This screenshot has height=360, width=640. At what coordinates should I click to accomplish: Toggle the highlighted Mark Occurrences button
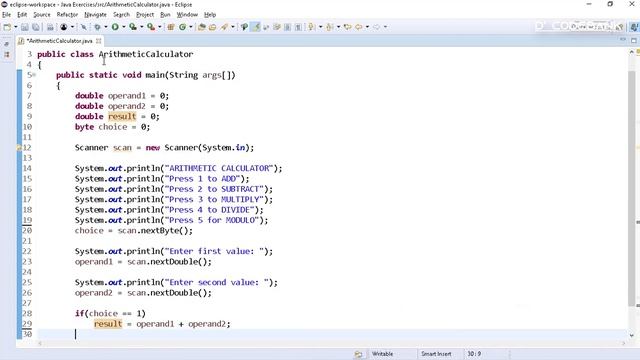click(x=256, y=27)
